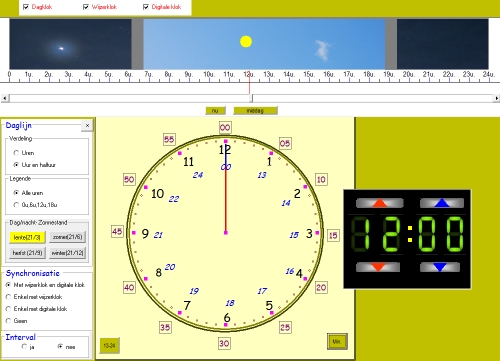
Task: Click the 13-24 toggle button on clock
Action: click(109, 345)
